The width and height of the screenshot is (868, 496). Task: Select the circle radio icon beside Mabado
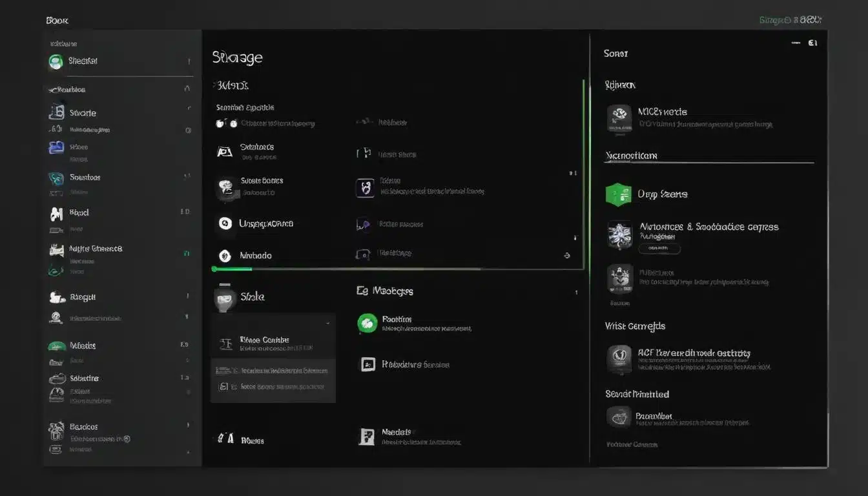(x=225, y=256)
